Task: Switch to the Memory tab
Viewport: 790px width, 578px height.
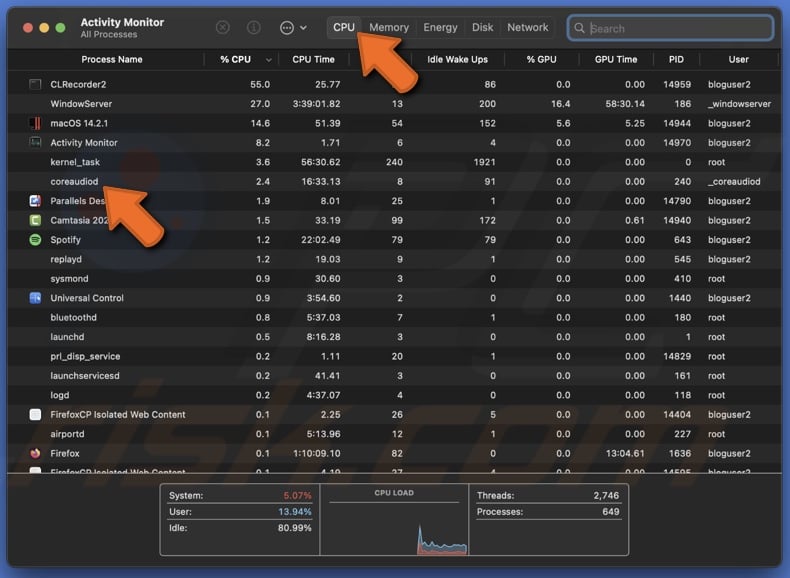Action: pos(389,27)
